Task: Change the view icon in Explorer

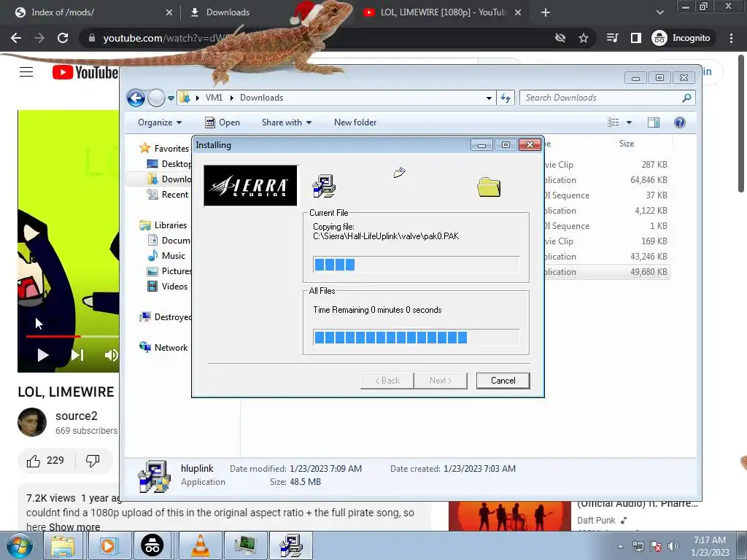Action: click(x=613, y=122)
